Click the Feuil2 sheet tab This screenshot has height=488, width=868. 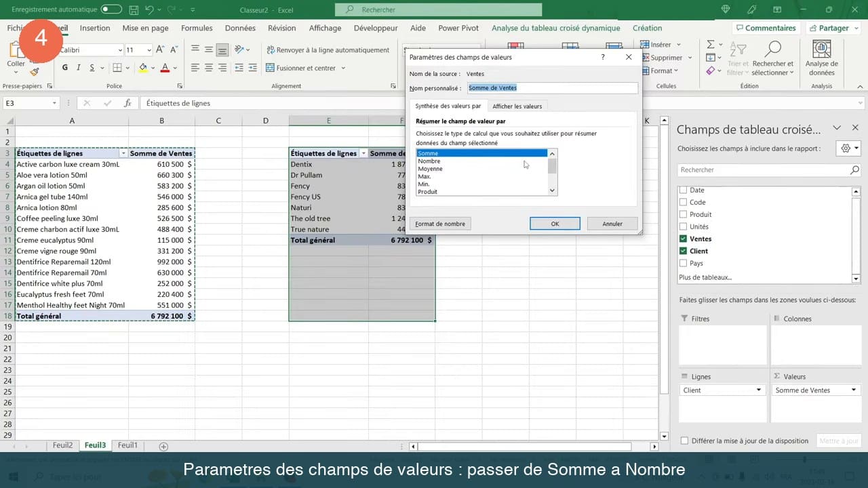click(x=62, y=446)
